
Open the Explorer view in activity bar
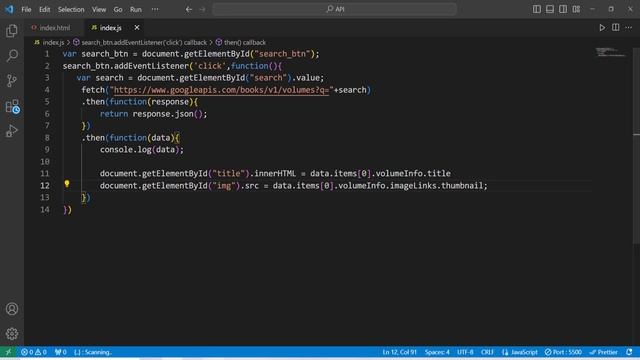coord(12,31)
